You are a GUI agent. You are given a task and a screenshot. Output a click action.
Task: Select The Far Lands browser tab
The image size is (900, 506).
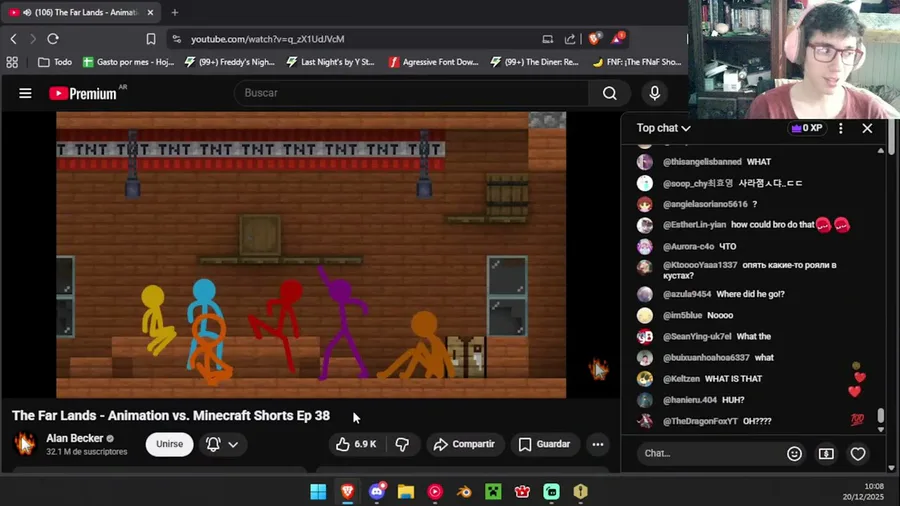[x=81, y=12]
